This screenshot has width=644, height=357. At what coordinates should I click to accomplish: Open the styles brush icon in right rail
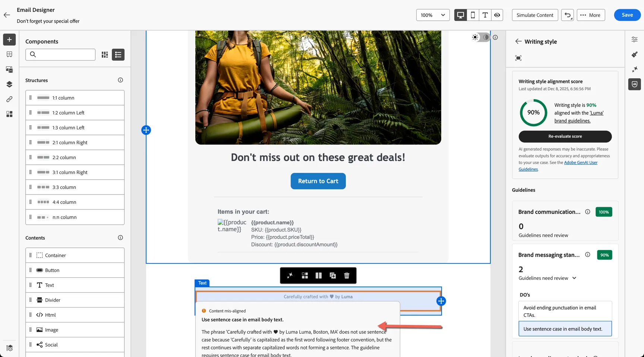635,54
